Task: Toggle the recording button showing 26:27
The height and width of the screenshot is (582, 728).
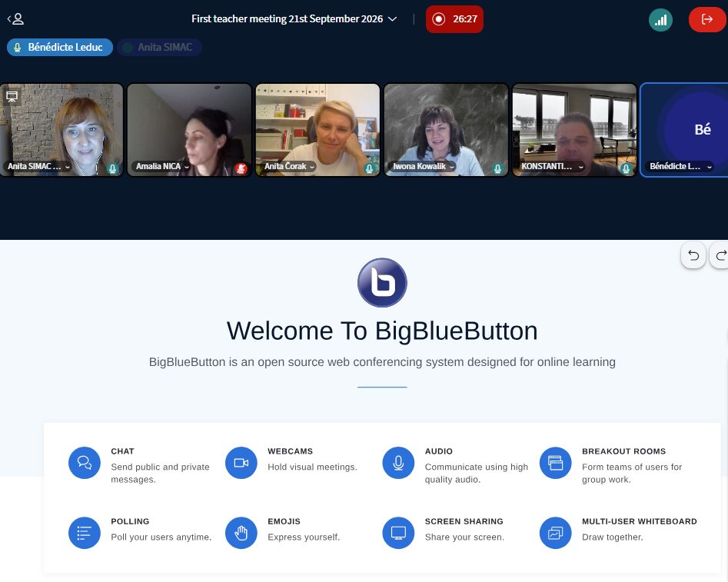Action: pos(454,19)
